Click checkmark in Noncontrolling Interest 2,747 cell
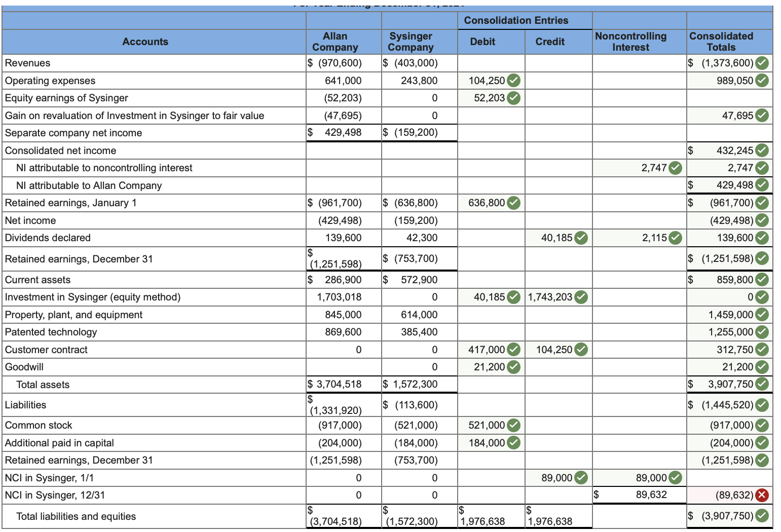The width and height of the screenshot is (781, 532). coord(675,168)
